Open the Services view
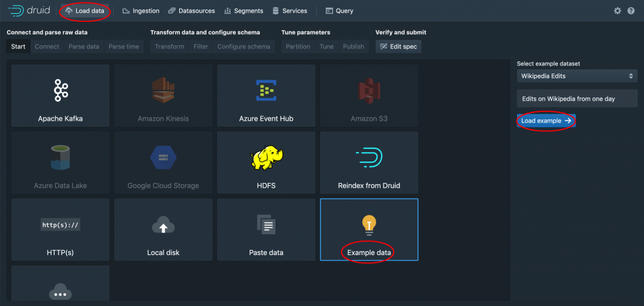Image resolution: width=644 pixels, height=306 pixels. click(290, 11)
